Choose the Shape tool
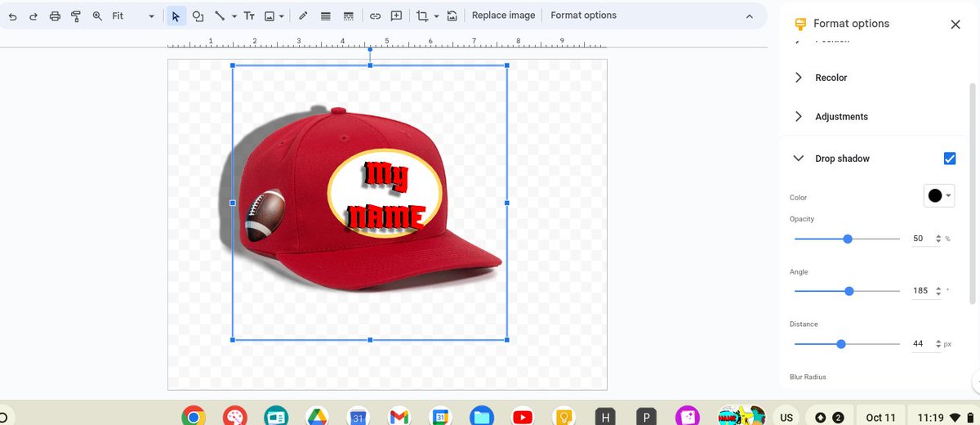Screen dimensions: 980x425 tap(198, 16)
